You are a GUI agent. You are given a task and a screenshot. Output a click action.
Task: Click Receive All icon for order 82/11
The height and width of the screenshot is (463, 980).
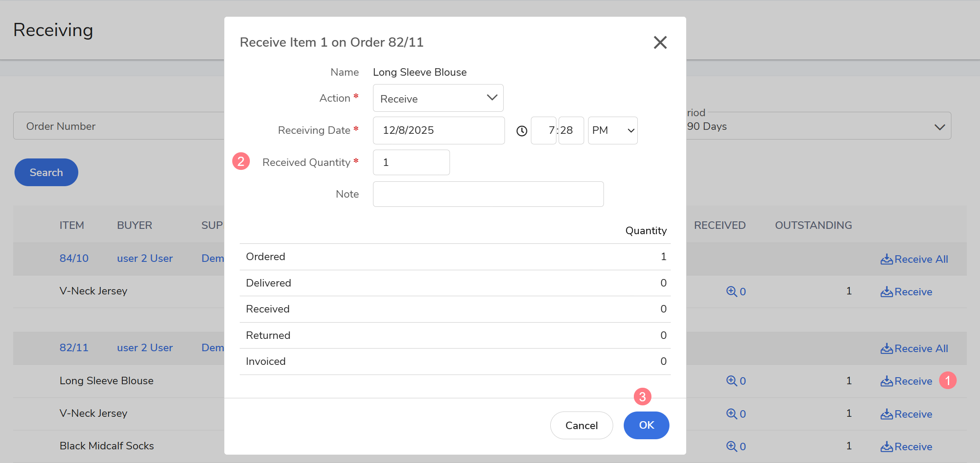pos(887,349)
